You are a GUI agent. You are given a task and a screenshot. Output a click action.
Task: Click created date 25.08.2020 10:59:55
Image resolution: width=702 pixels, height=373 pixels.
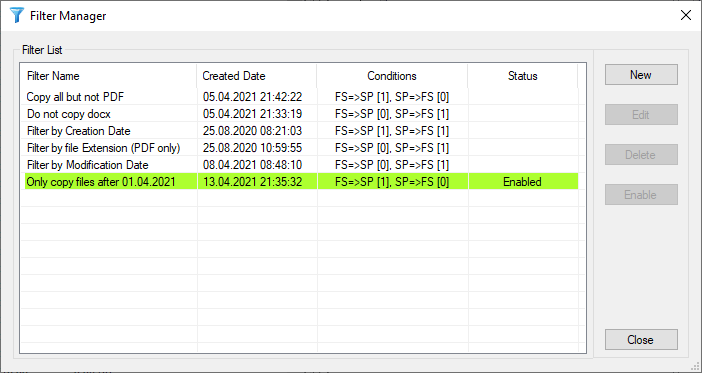[x=253, y=148]
